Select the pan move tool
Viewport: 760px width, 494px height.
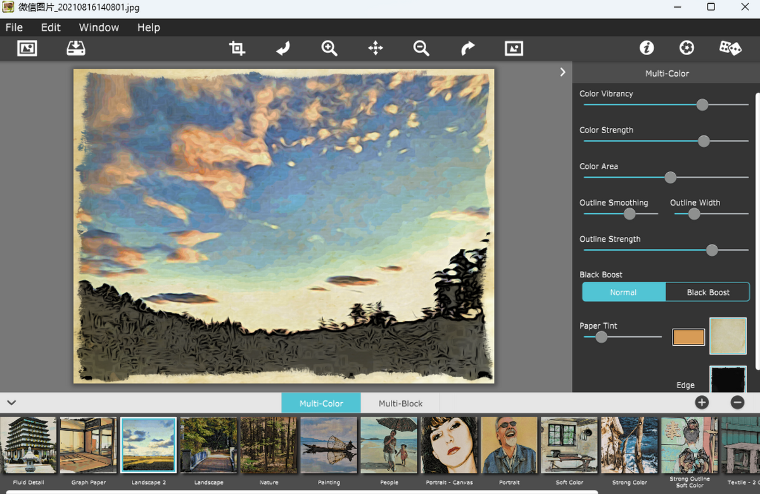376,48
